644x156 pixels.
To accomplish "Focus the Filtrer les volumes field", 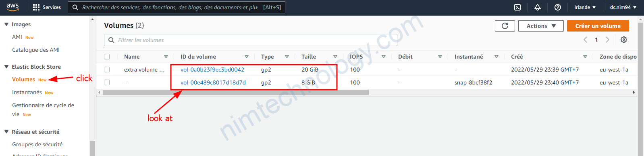I will [x=251, y=40].
